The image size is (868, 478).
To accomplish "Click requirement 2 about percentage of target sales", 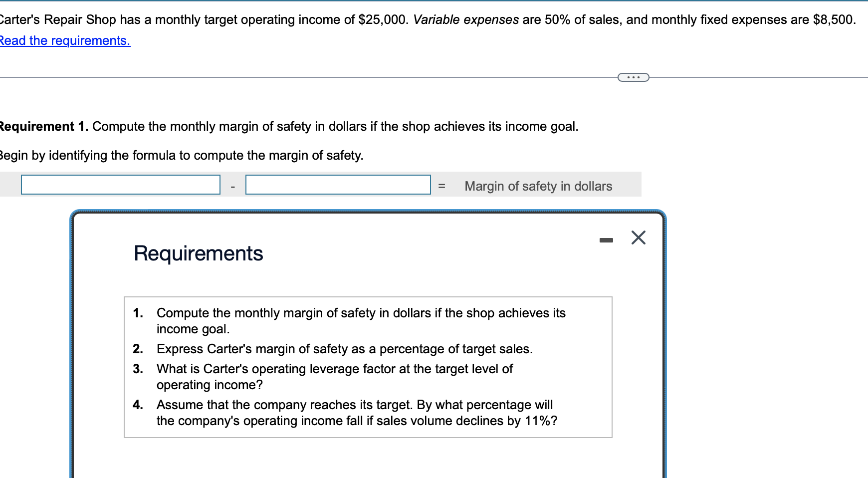I will tap(344, 349).
